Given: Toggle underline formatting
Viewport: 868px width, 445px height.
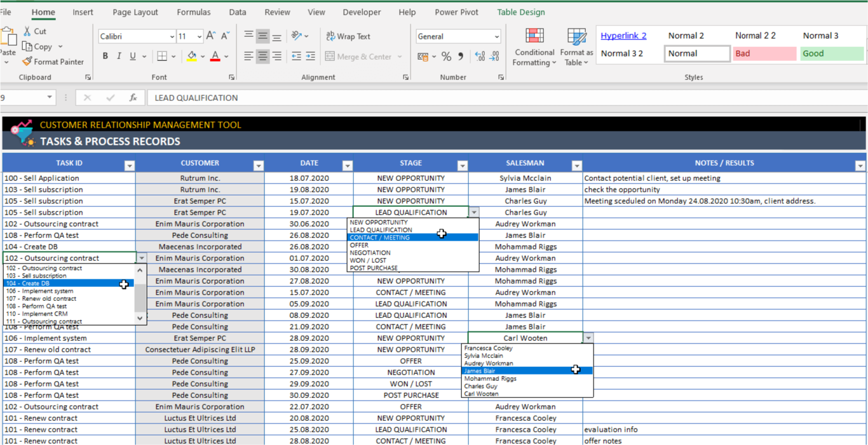Looking at the screenshot, I should [x=132, y=56].
